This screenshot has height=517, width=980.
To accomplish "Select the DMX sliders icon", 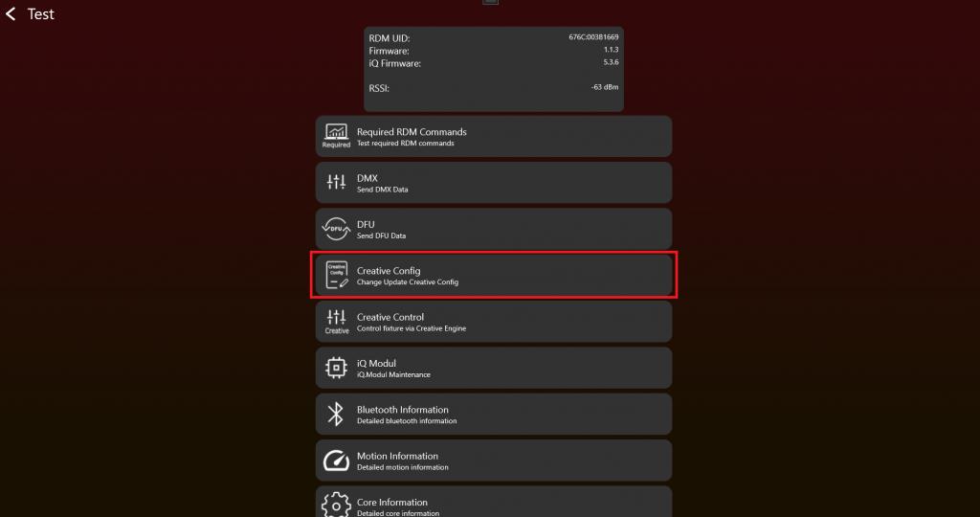I will point(336,182).
